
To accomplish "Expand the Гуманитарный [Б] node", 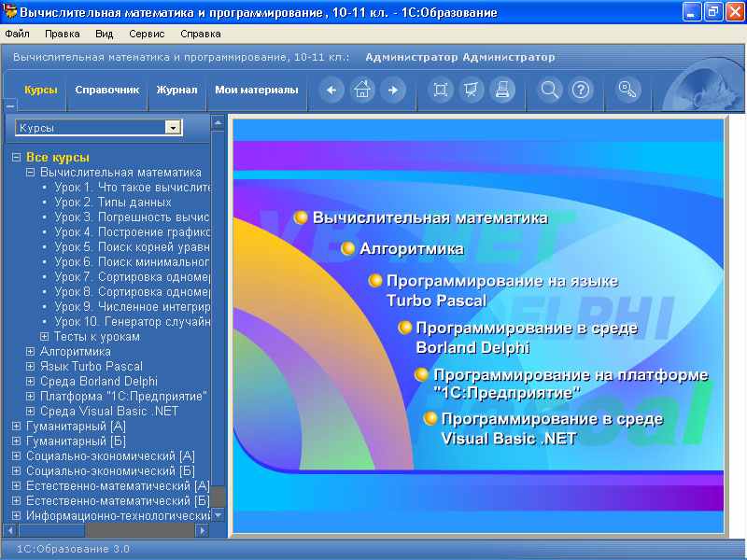I will click(x=17, y=441).
